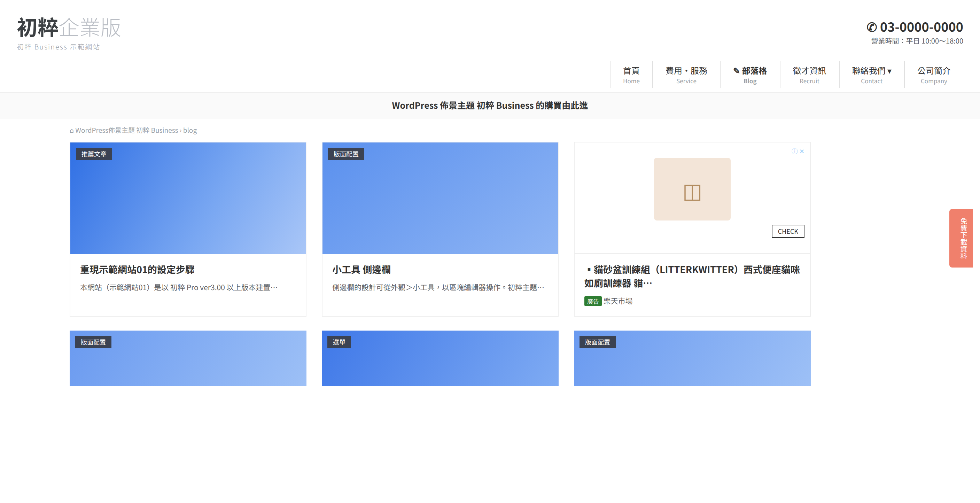Open the 貓砂盆訓練組 LITTERKWITTER ad title

[692, 276]
